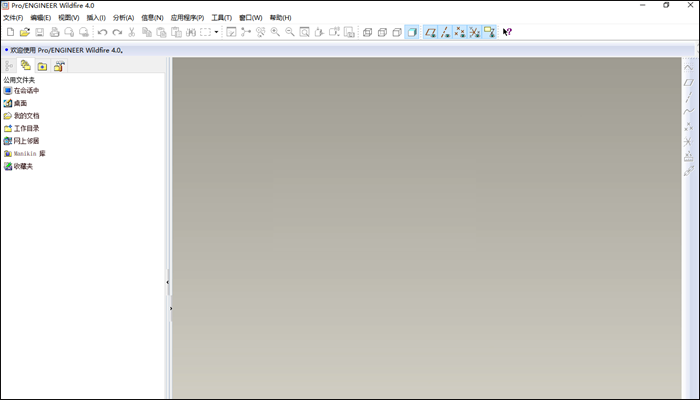Click the Zoom In magnifier icon

click(x=275, y=32)
